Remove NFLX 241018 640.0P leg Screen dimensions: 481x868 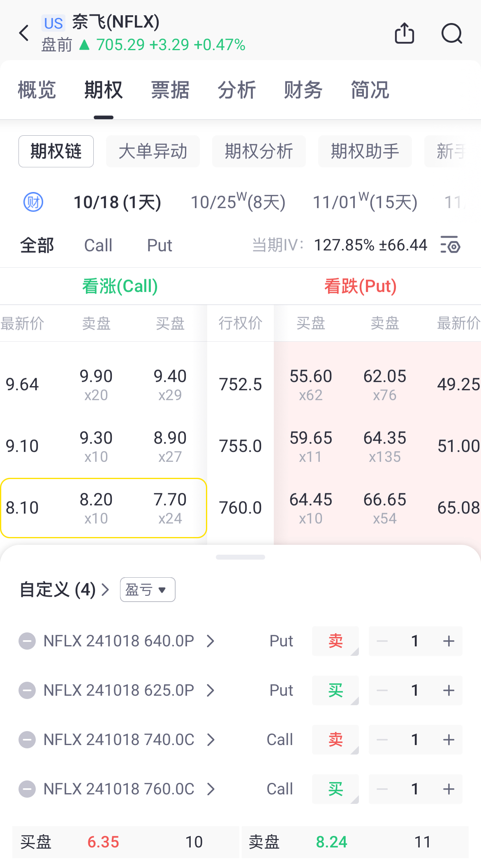27,641
